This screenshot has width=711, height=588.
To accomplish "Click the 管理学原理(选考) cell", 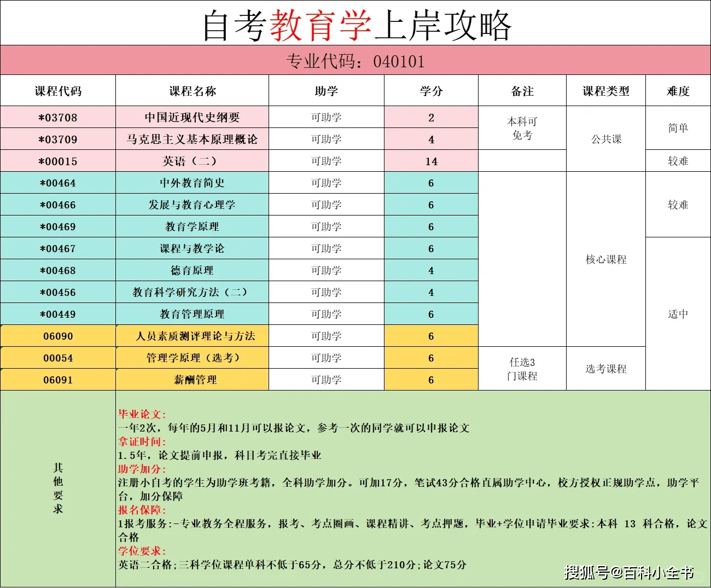I will pyautogui.click(x=193, y=358).
